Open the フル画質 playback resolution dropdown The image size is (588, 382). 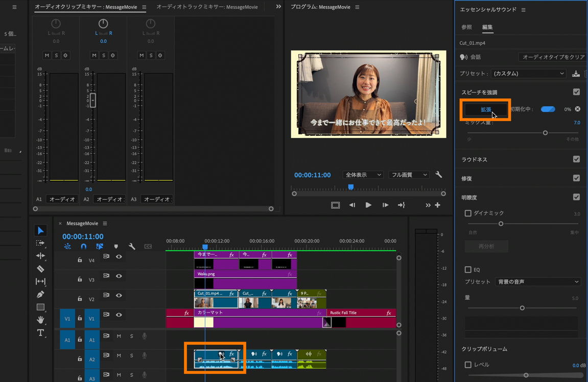[409, 175]
